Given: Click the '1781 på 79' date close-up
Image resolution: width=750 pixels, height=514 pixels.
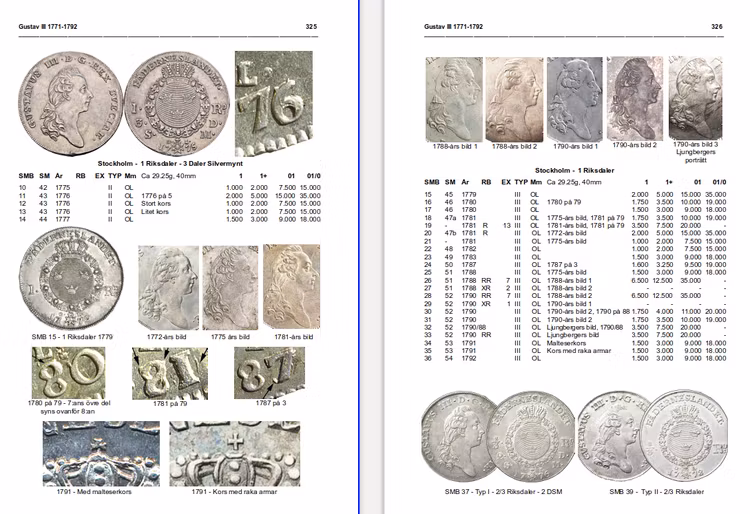Looking at the screenshot, I should pos(164,375).
